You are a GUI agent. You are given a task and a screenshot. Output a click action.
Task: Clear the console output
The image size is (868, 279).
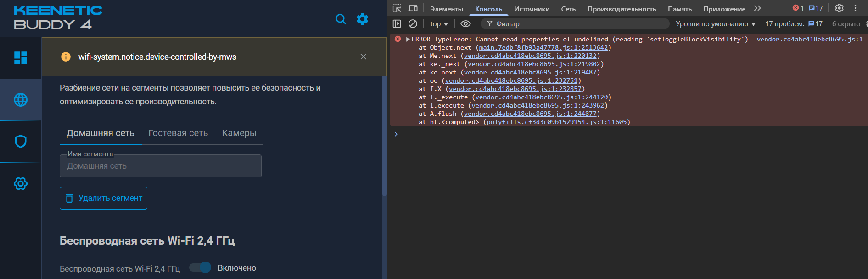413,23
